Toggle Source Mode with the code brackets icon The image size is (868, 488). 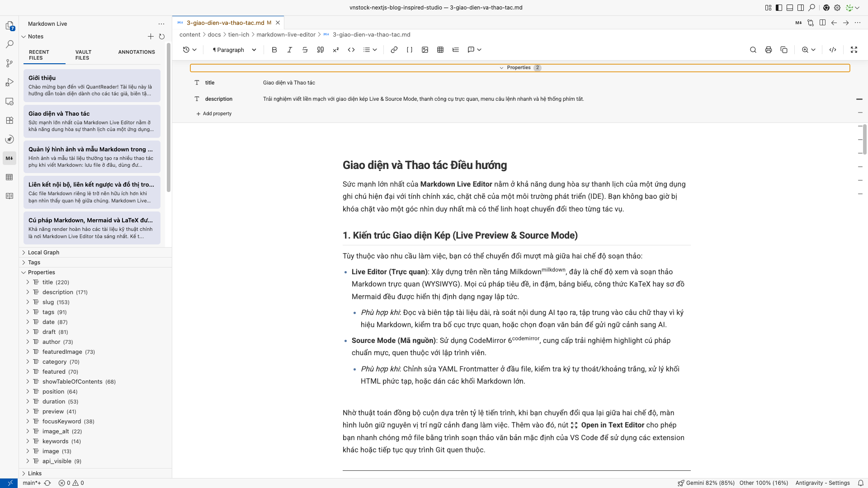(x=833, y=50)
